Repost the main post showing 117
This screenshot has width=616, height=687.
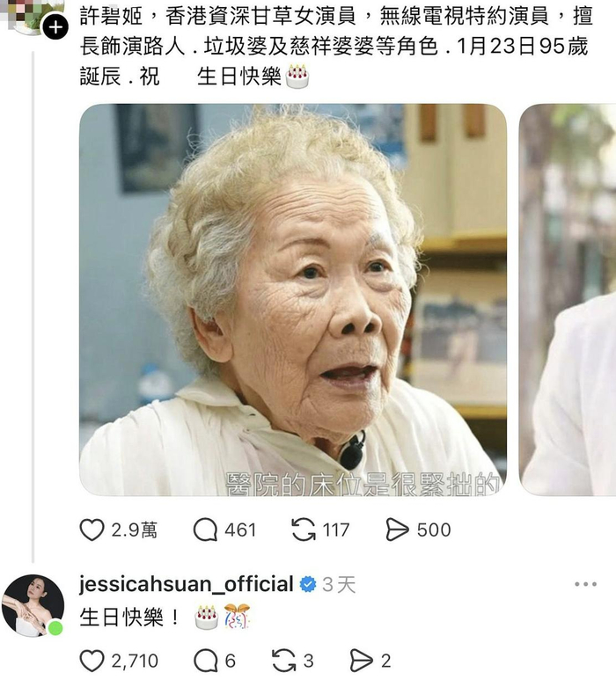304,530
